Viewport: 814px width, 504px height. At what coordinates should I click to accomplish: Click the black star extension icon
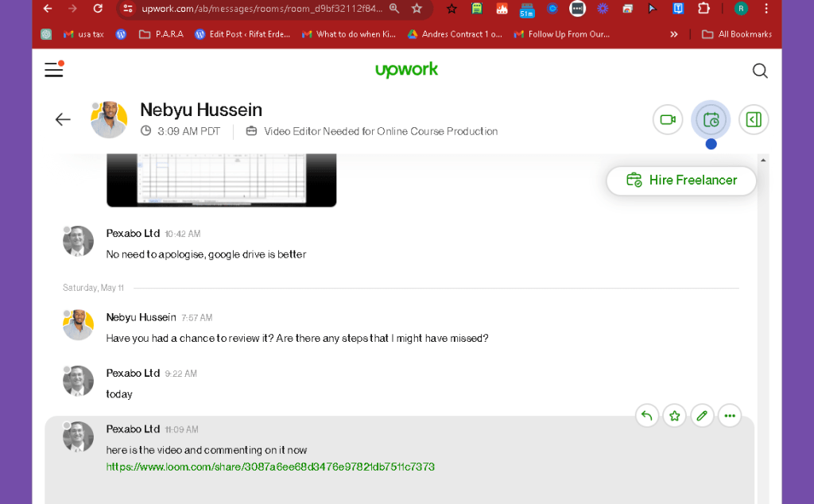click(452, 8)
